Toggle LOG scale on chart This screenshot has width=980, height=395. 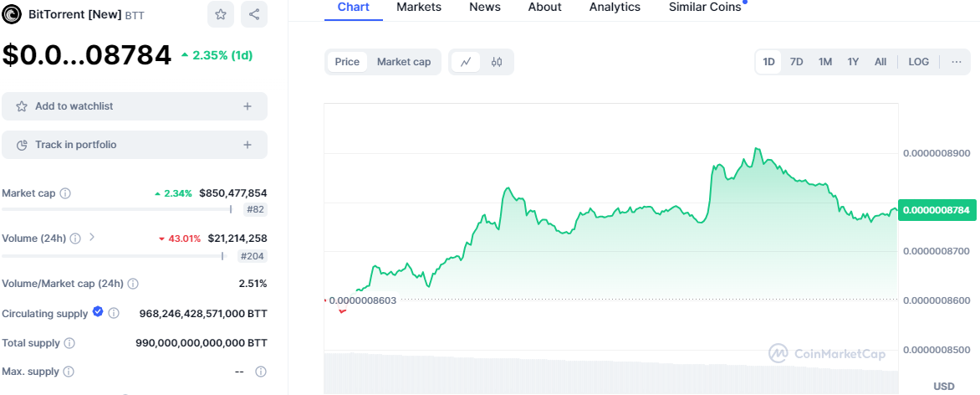(x=918, y=62)
